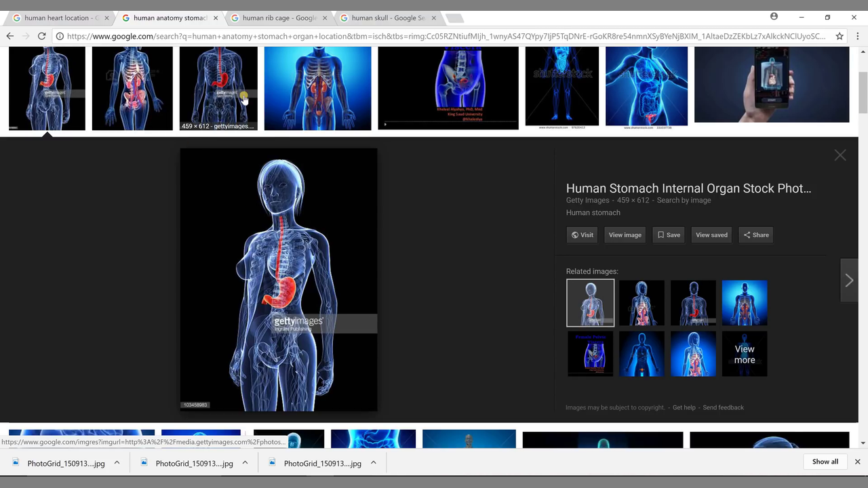Close the human skull tab
Image resolution: width=868 pixels, height=488 pixels.
coord(433,18)
